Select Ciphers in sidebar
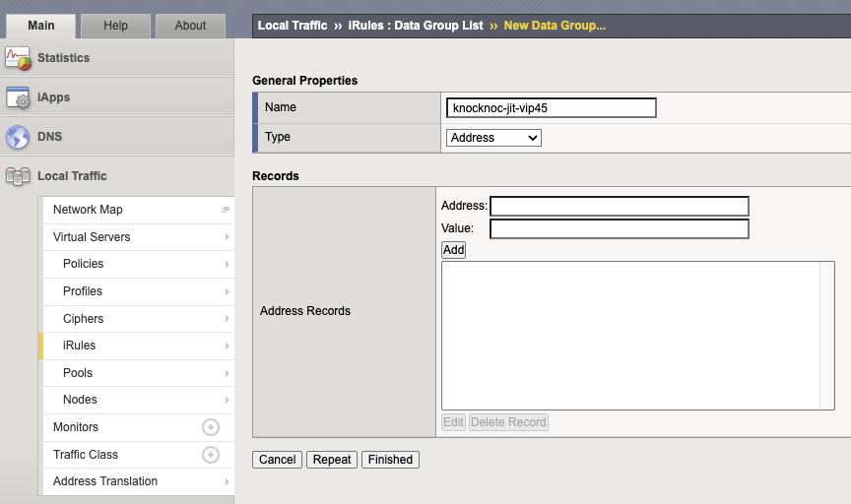This screenshot has height=504, width=851. click(x=83, y=319)
